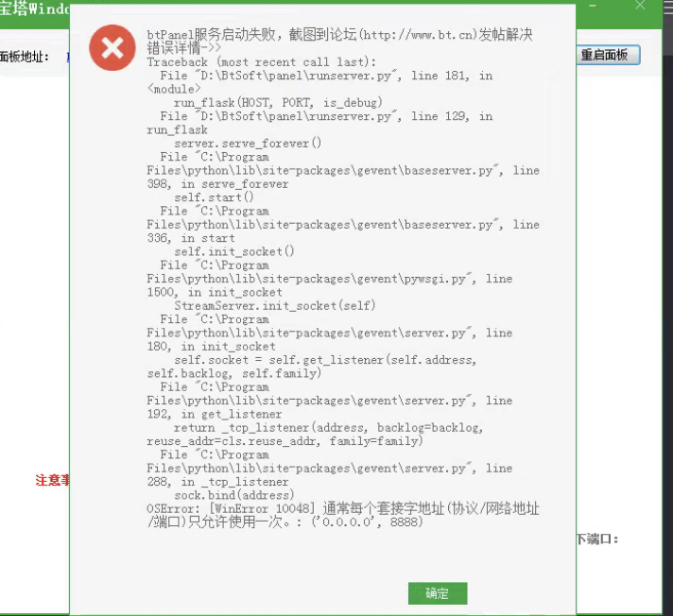Click the 'server.serve_forever()' line

click(248, 144)
